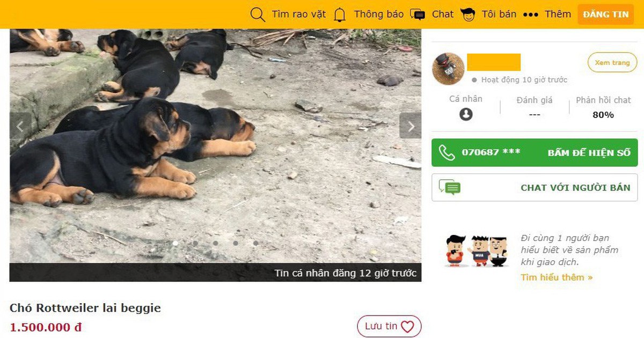The height and width of the screenshot is (338, 644).
Task: Click the chat bubbles icon beside Chat với người bán
Action: pos(449,187)
